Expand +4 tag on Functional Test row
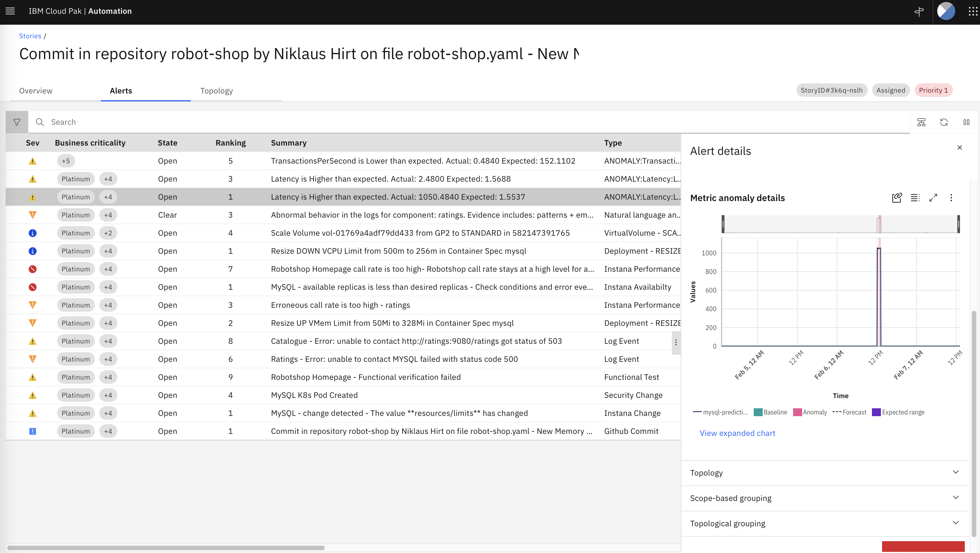The height and width of the screenshot is (553, 980). click(108, 377)
